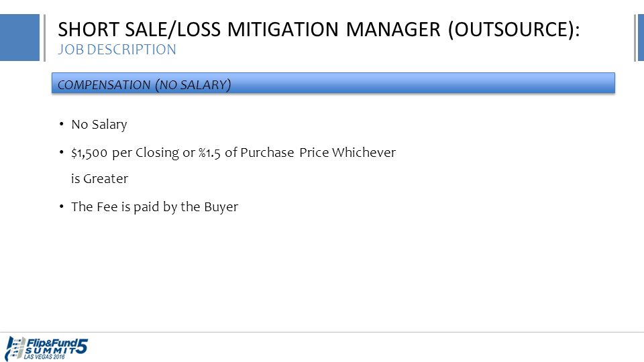Click the 'is Greater' text line
The width and height of the screenshot is (644, 362).
click(x=99, y=179)
